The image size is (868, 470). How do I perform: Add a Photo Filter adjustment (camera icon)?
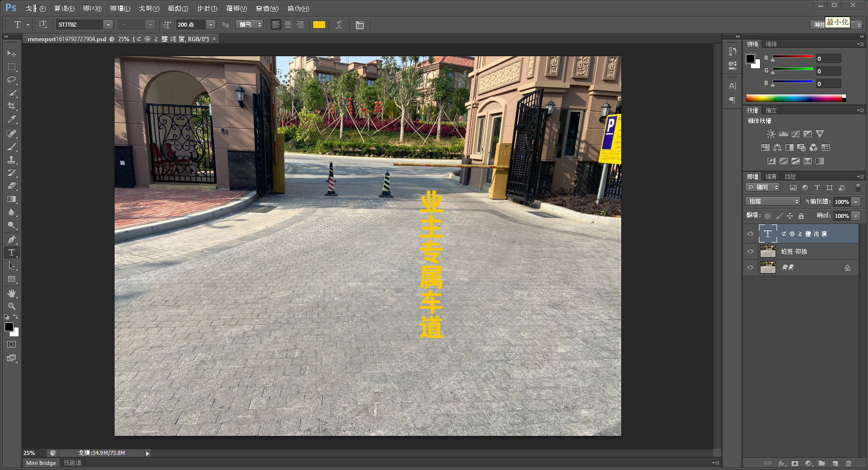[x=802, y=148]
